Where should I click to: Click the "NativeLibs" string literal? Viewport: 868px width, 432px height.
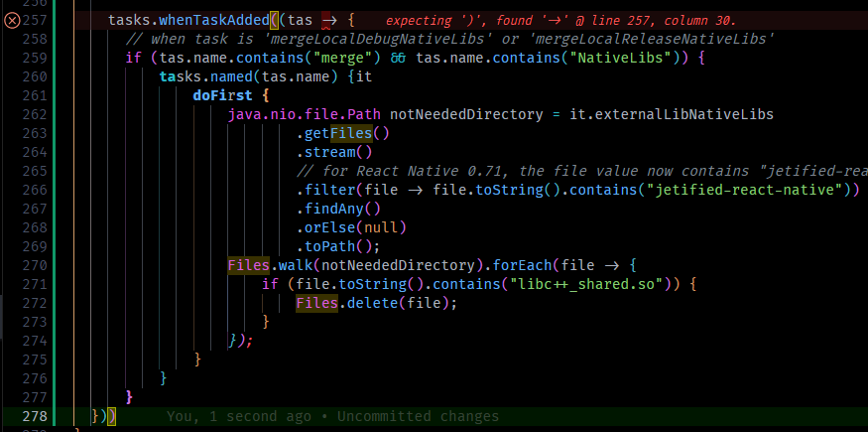click(621, 59)
